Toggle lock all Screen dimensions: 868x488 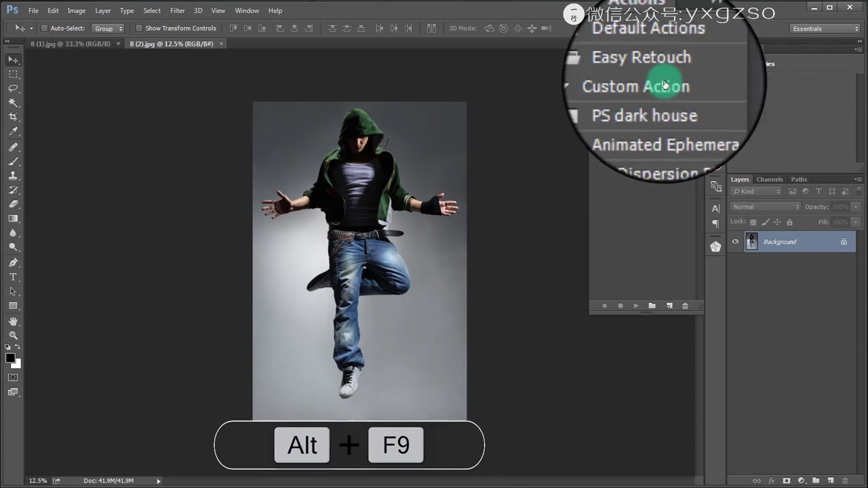(x=789, y=222)
